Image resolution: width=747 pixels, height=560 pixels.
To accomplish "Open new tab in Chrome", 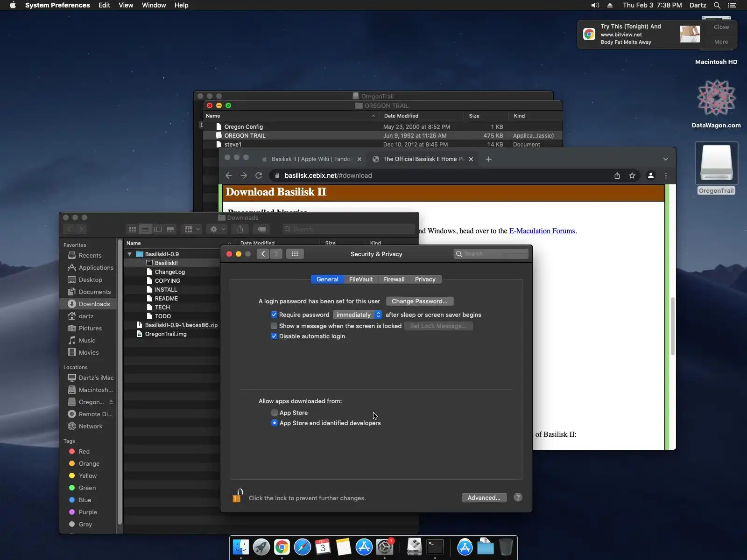I will coord(489,159).
